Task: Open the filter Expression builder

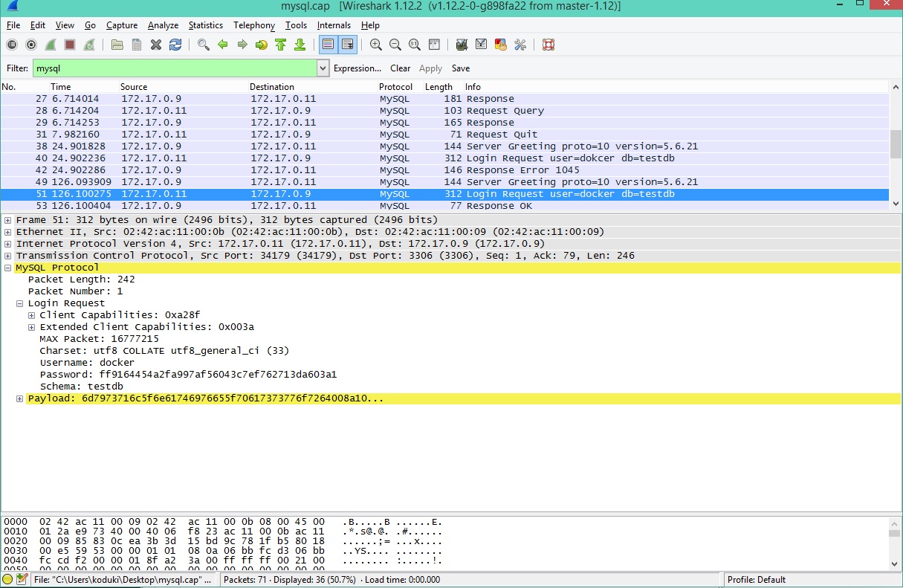Action: tap(357, 68)
